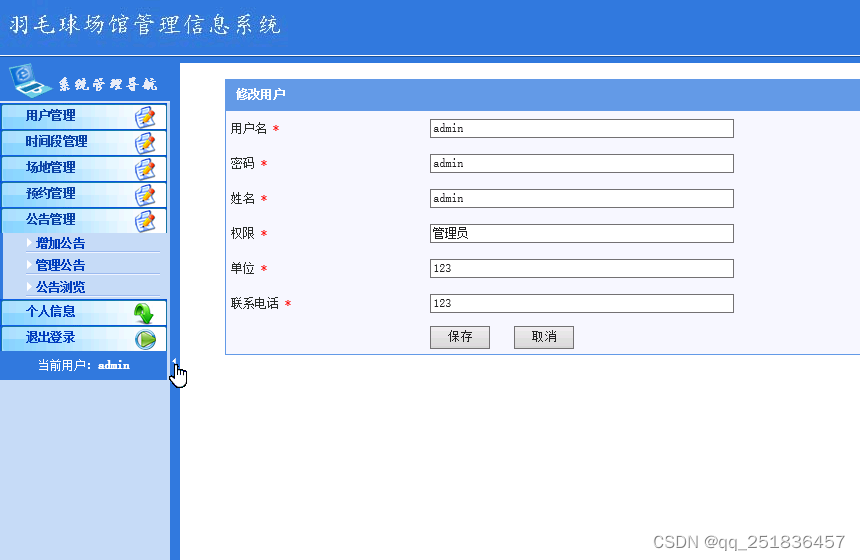Image resolution: width=860 pixels, height=560 pixels.
Task: Open the 场地管理 menu
Action: 84,168
